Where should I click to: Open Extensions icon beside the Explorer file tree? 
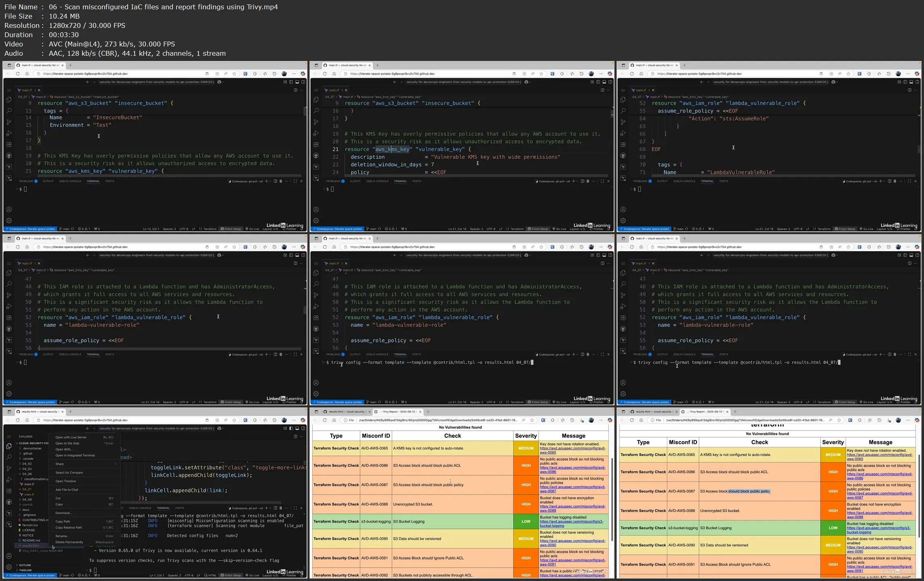pos(9,491)
